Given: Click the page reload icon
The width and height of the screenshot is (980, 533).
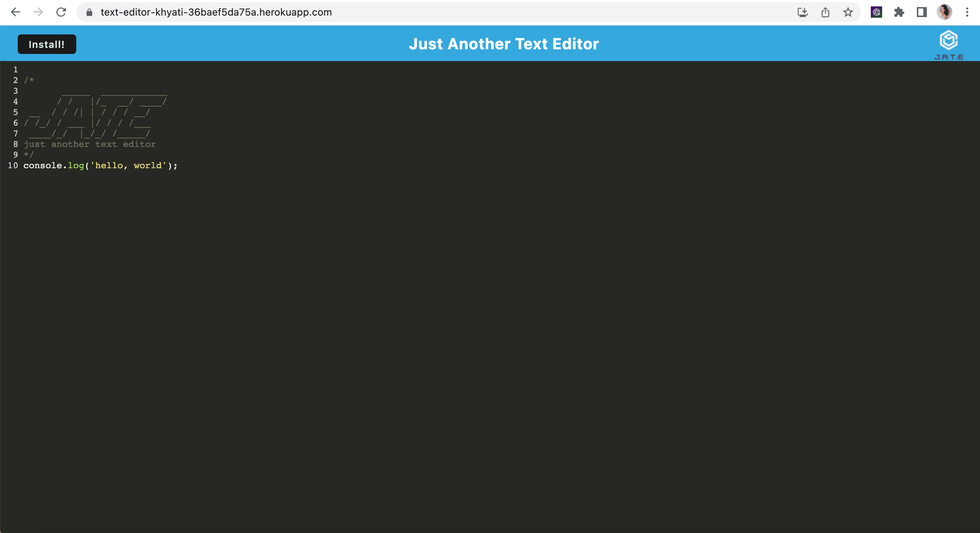Looking at the screenshot, I should pyautogui.click(x=61, y=12).
